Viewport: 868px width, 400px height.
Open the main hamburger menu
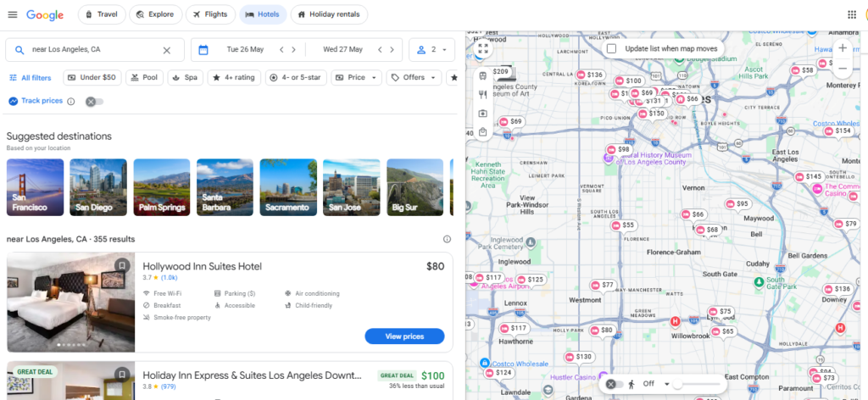(12, 14)
